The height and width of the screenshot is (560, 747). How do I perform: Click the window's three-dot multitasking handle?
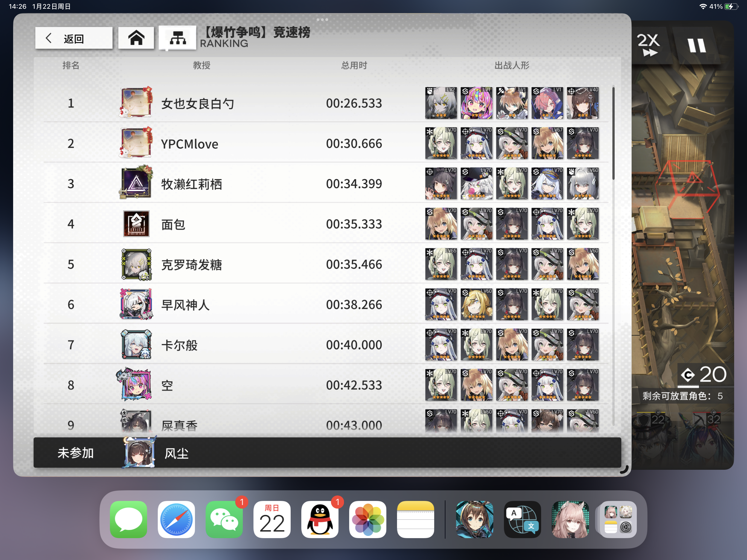tap(322, 20)
